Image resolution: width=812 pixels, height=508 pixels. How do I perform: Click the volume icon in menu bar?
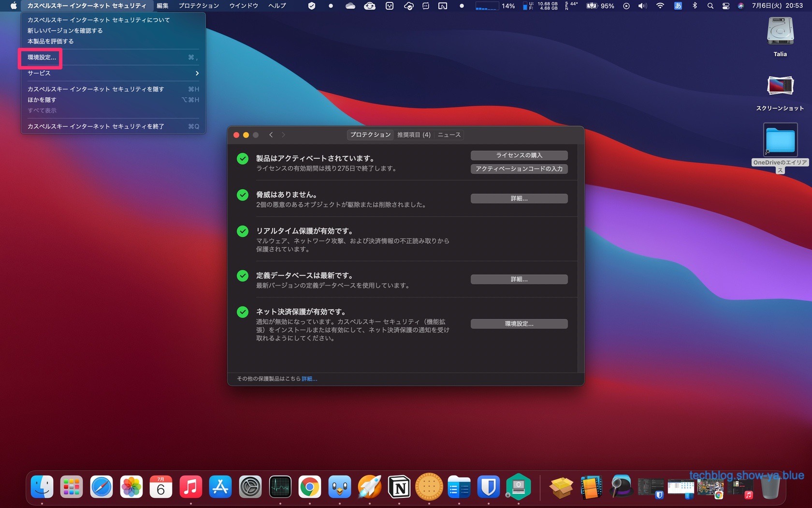pos(642,6)
